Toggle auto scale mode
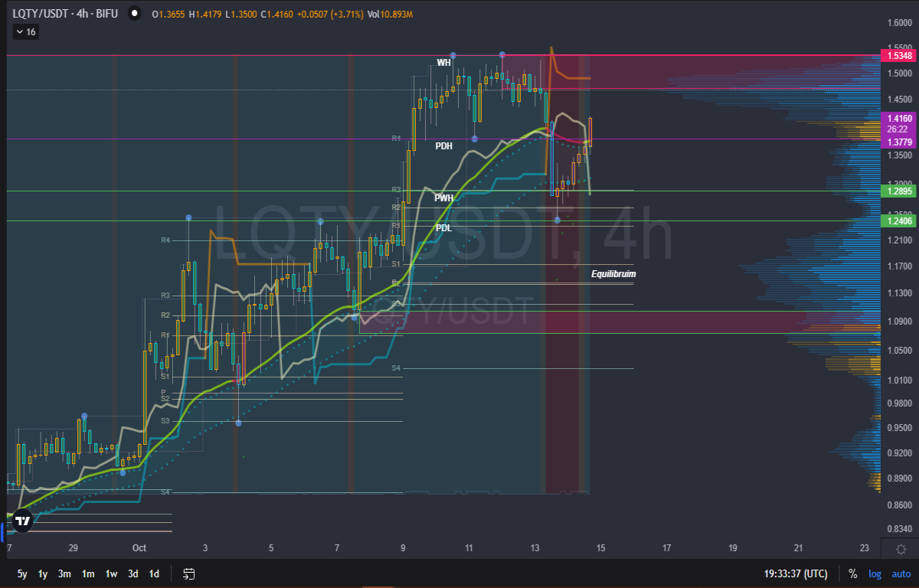This screenshot has height=588, width=919. coord(901,573)
